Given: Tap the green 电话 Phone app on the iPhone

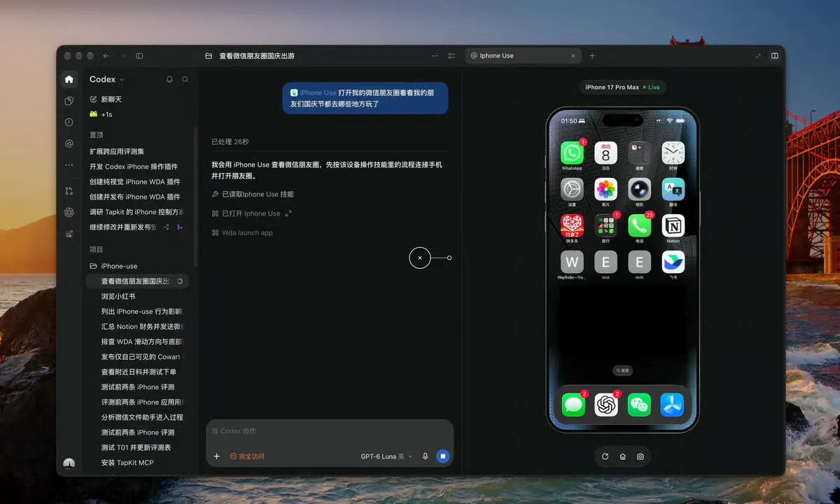Looking at the screenshot, I should point(639,225).
